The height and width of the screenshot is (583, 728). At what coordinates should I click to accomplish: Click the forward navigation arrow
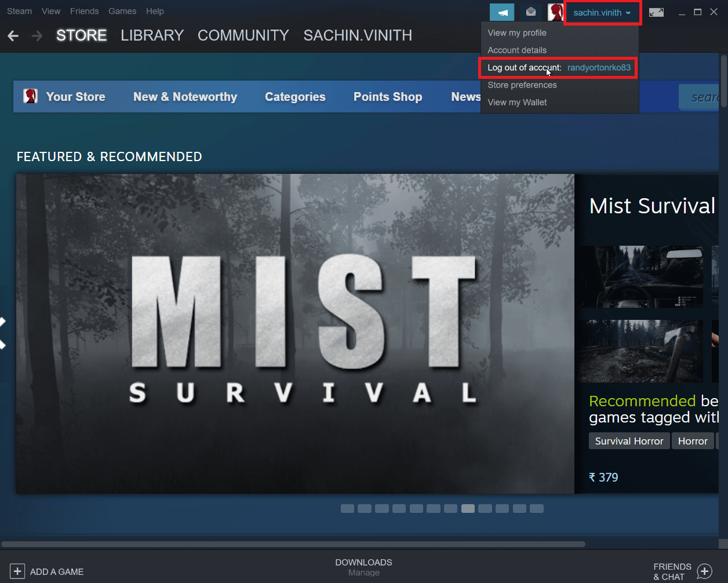click(36, 35)
